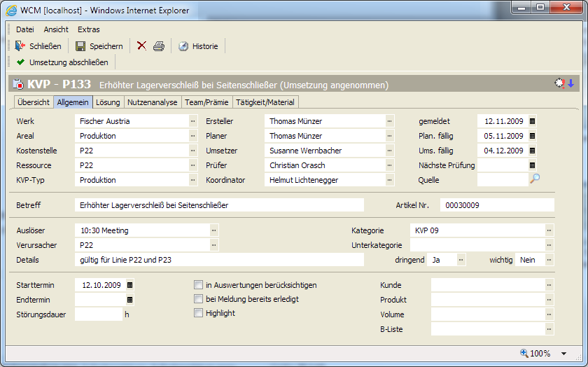Open calendar picker for gemeldet date
This screenshot has height=367, width=588.
(x=532, y=121)
